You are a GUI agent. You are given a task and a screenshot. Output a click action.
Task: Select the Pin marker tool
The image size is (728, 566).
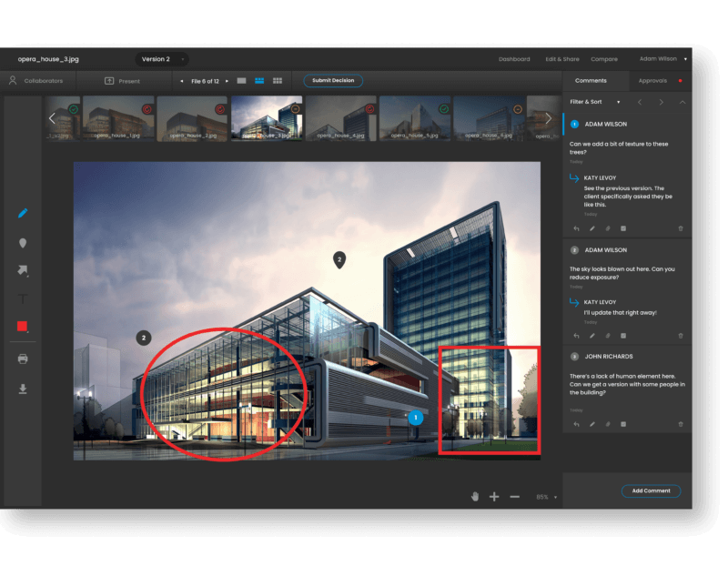pos(24,242)
